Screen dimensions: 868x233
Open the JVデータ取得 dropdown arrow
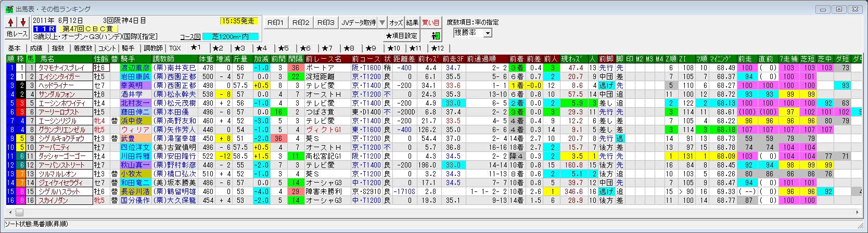tap(382, 22)
